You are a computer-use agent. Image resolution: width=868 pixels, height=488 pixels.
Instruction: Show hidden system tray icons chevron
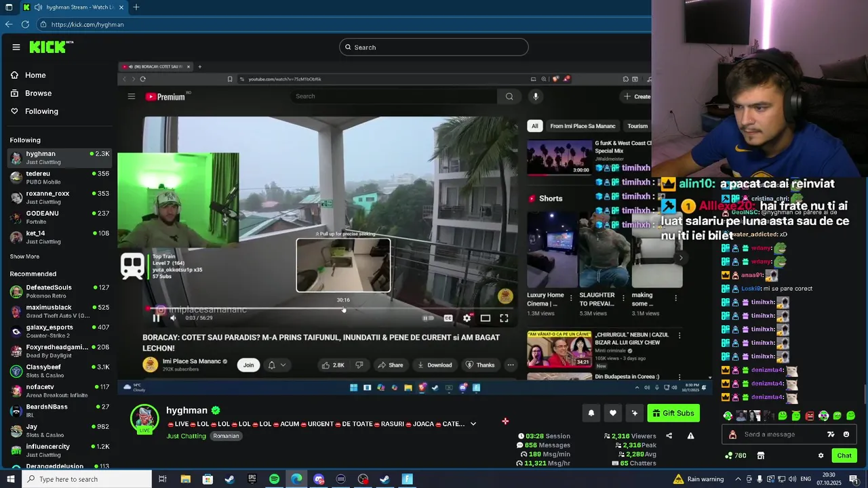click(x=738, y=479)
